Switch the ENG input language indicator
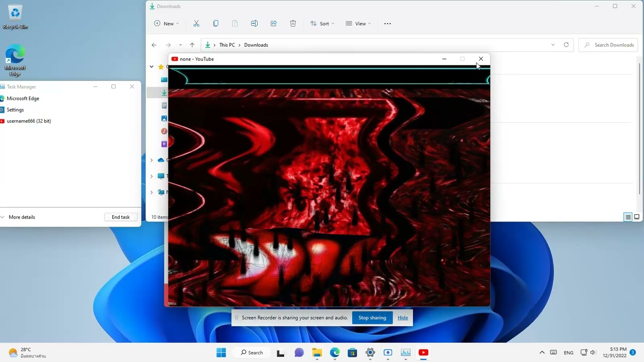Screen dimensions: 644x362 pyautogui.click(x=569, y=352)
